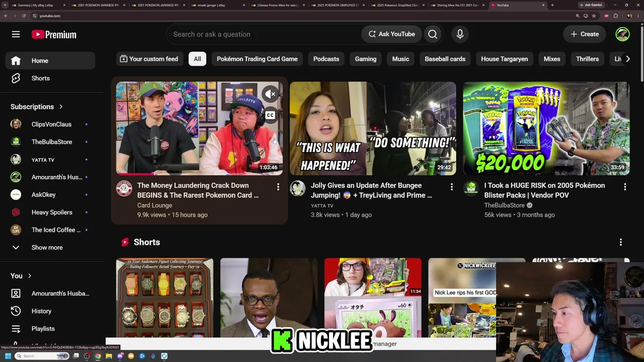Open TheBulbaStore channel name under video

pos(505,205)
